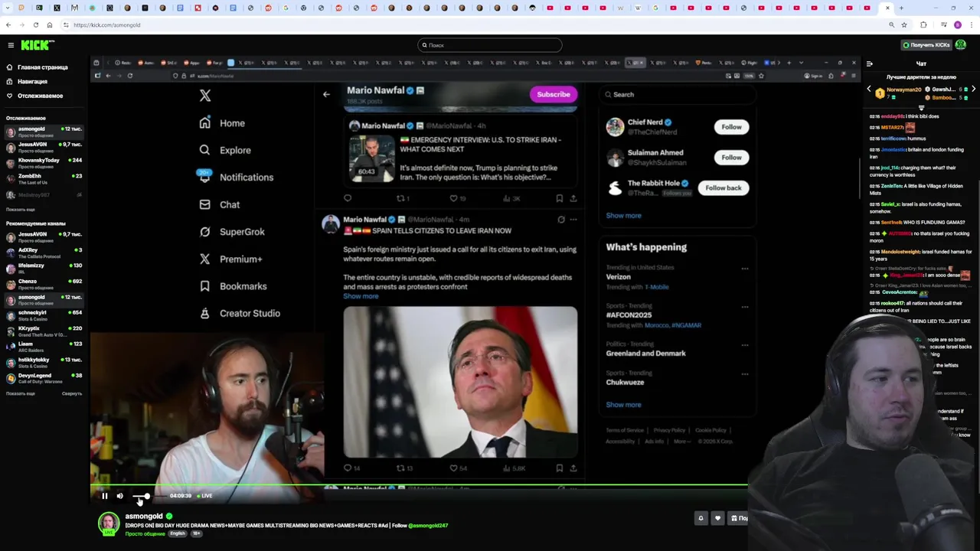This screenshot has height=551, width=980.
Task: Open the user avatar menu
Action: point(961,45)
